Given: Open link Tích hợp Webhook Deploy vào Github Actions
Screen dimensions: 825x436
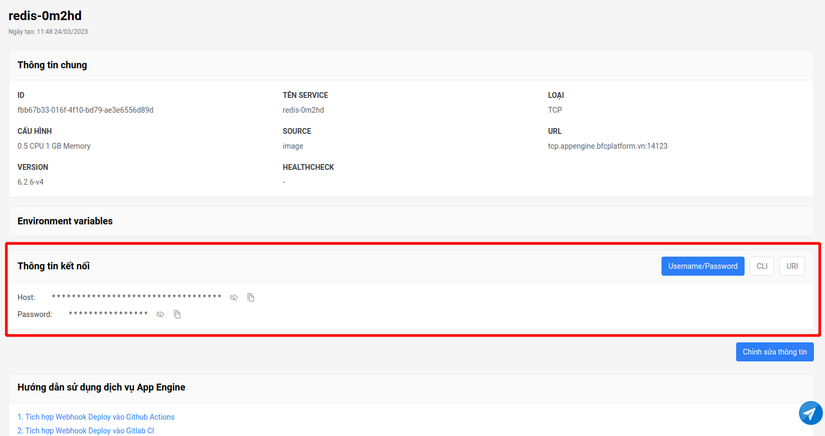Looking at the screenshot, I should [x=96, y=417].
